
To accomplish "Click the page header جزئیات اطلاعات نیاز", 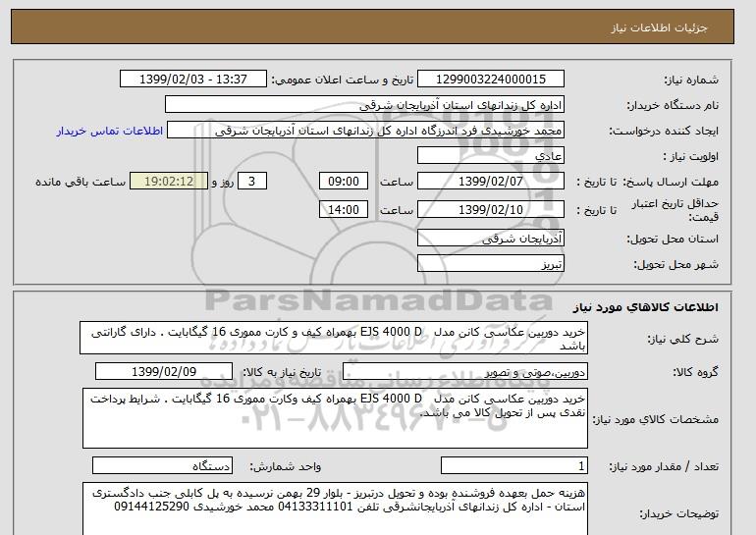I will coord(659,27).
